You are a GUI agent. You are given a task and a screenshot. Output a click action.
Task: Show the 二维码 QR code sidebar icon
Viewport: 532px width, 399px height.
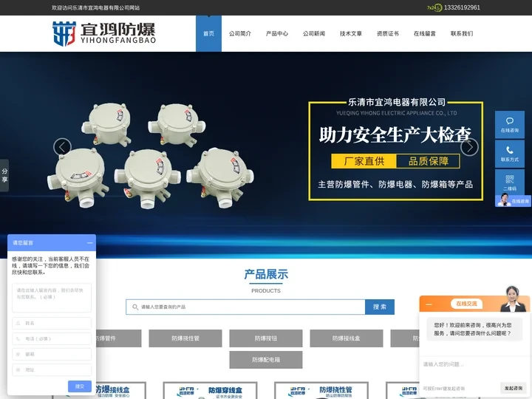[510, 182]
